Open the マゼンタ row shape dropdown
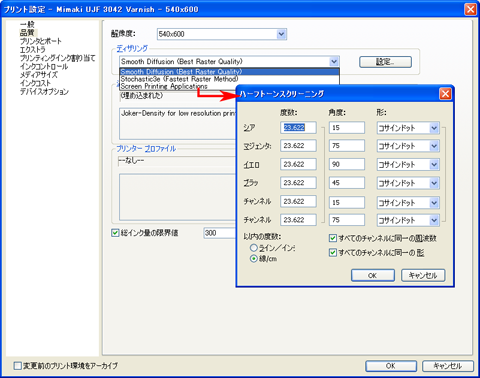 point(408,146)
